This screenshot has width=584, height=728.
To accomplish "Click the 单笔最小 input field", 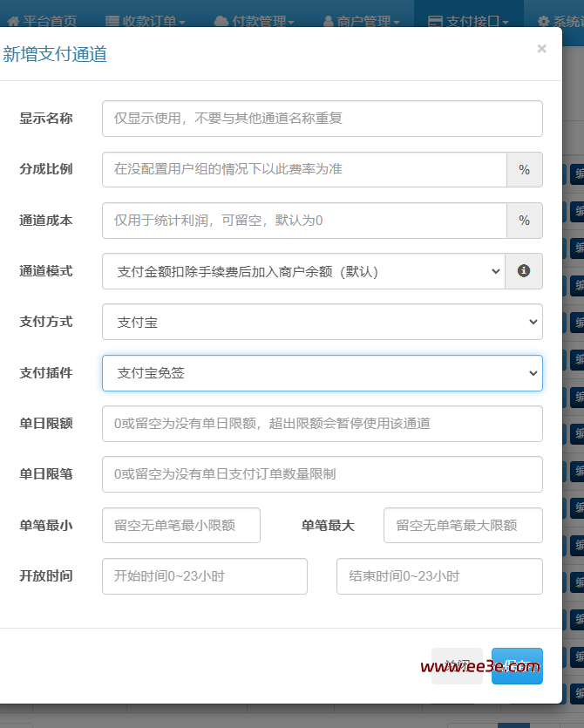I will [180, 526].
